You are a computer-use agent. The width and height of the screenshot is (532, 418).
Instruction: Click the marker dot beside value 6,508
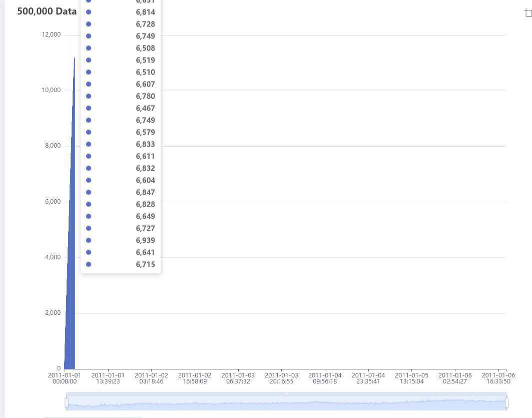click(89, 48)
